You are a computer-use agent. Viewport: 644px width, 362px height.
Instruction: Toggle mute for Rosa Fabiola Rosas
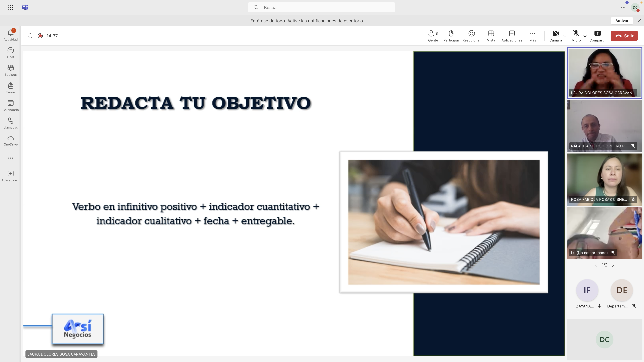(633, 199)
